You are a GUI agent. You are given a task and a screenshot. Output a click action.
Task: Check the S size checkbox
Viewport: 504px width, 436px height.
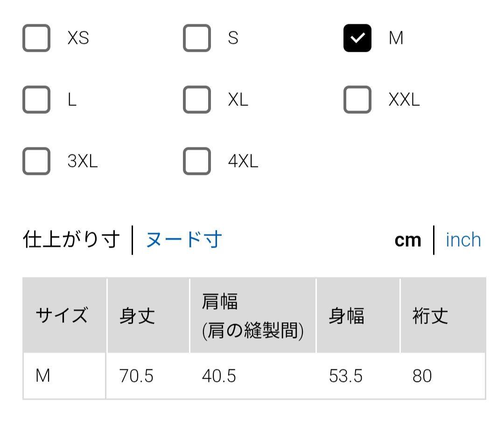point(197,38)
